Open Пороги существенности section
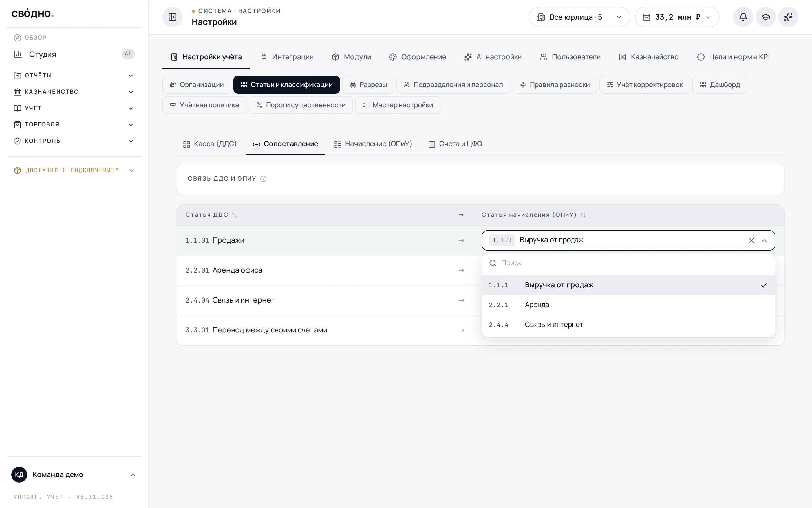The image size is (812, 508). tap(301, 105)
